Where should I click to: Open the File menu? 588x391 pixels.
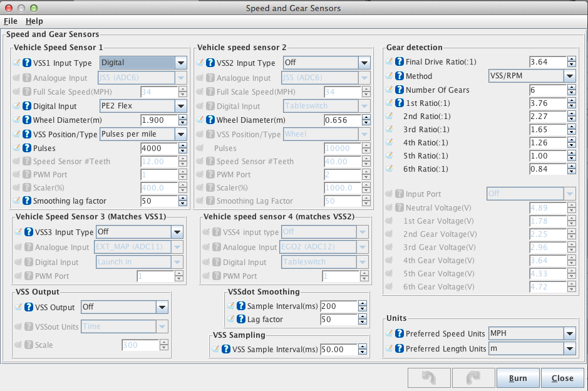(x=11, y=21)
